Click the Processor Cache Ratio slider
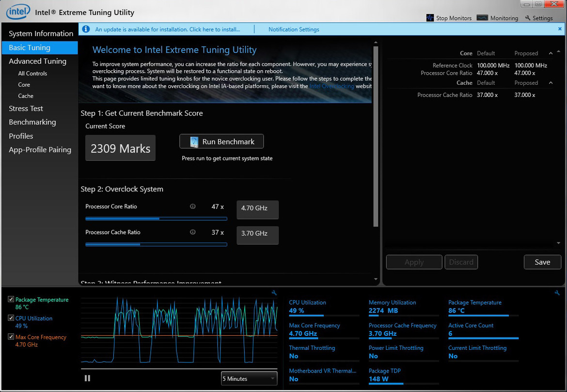 (x=156, y=245)
